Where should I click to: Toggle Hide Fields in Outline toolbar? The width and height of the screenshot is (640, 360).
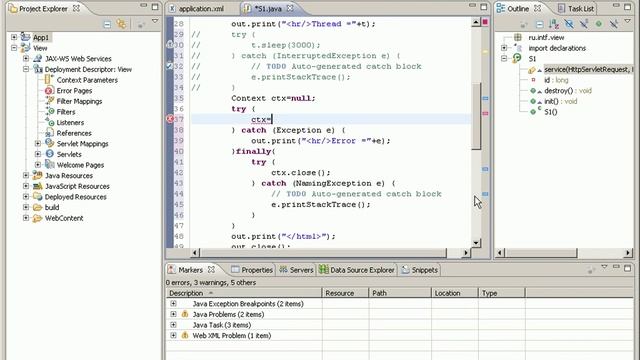click(x=569, y=24)
